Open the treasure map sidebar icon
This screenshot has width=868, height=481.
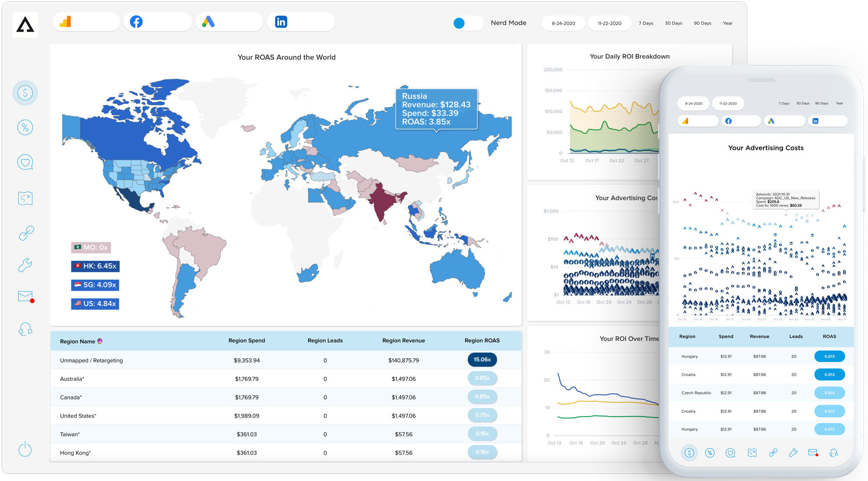25,198
